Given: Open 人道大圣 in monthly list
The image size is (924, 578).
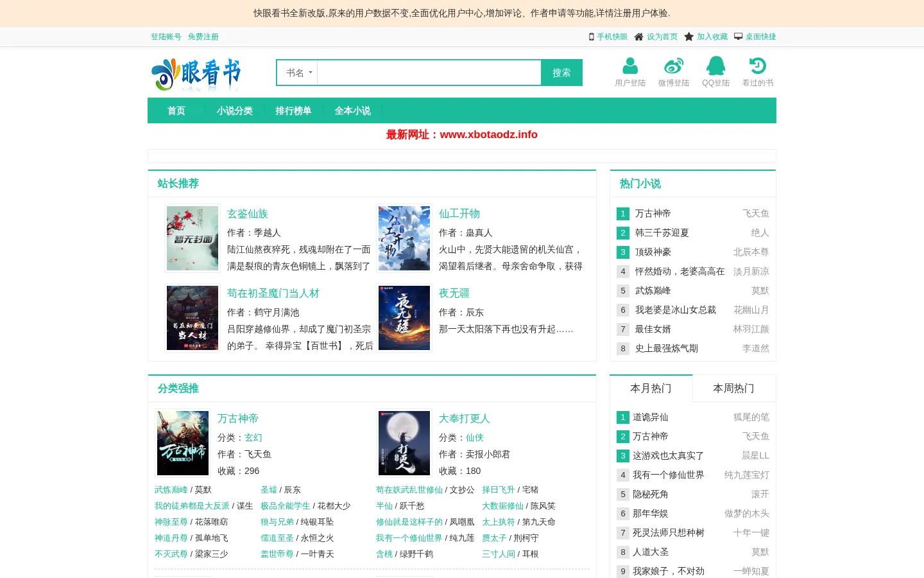Looking at the screenshot, I should [651, 552].
